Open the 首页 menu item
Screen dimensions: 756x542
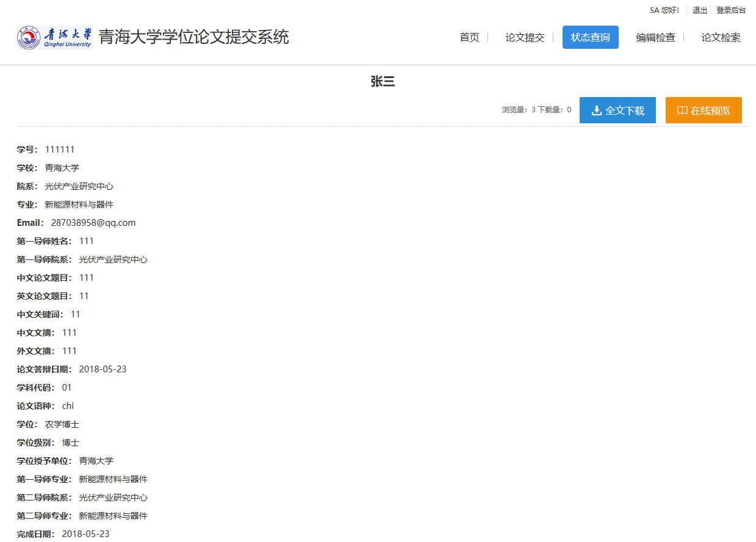[469, 37]
